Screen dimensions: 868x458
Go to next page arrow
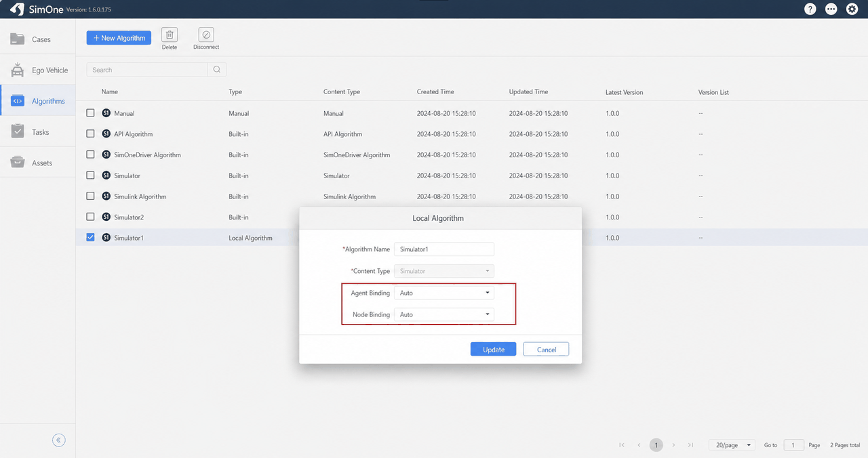673,445
